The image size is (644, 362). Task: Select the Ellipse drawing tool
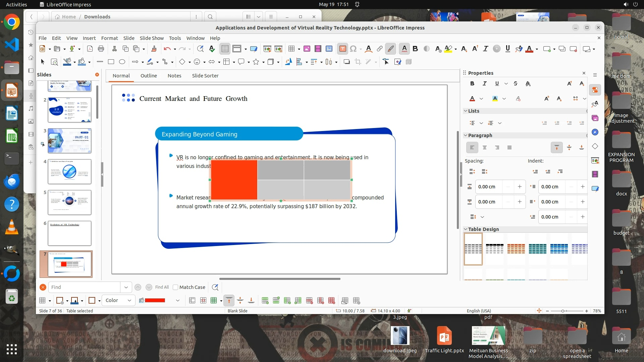coord(122,62)
